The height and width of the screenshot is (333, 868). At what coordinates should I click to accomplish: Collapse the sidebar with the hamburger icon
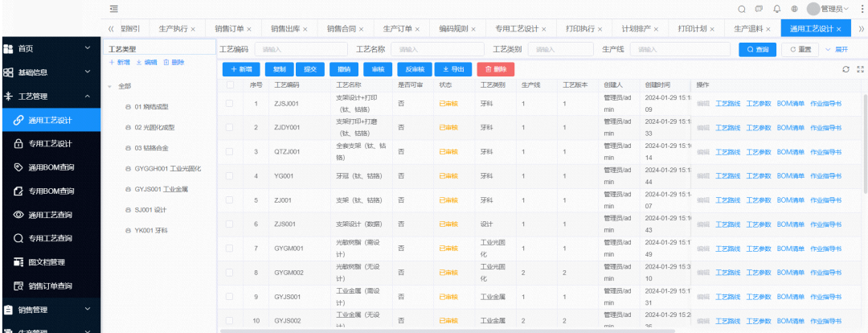click(114, 9)
